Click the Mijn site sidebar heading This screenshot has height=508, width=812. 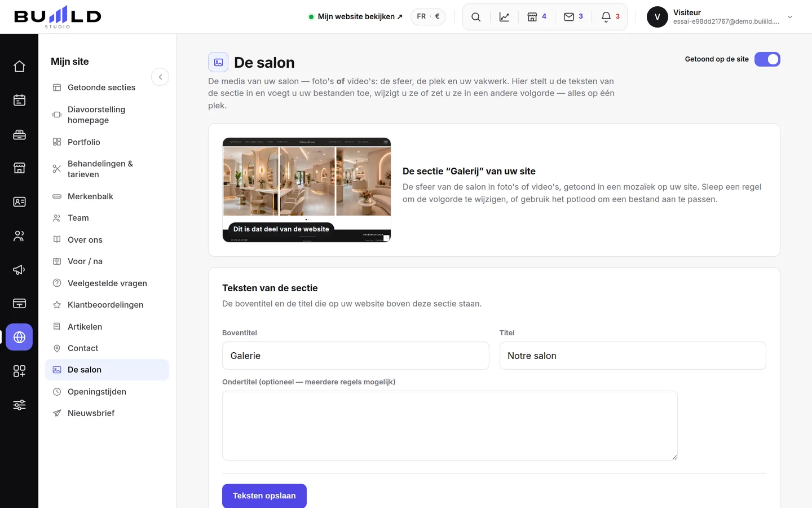[x=70, y=62]
